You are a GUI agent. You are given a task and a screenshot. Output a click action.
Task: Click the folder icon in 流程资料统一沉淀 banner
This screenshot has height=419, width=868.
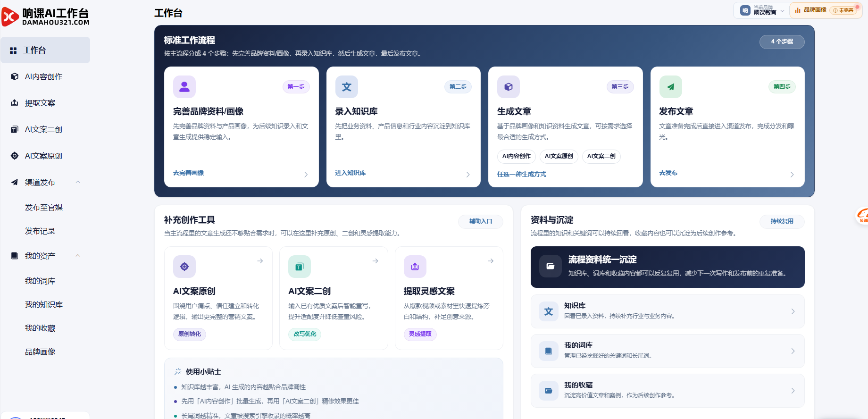[x=551, y=266]
